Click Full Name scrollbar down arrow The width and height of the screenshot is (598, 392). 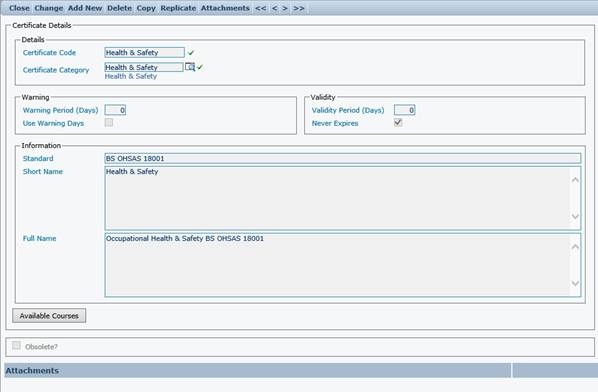(575, 283)
